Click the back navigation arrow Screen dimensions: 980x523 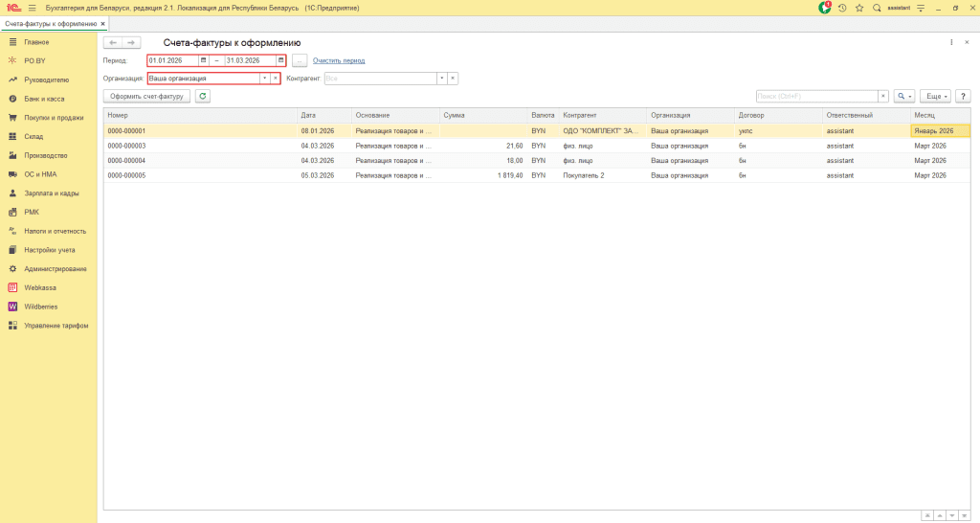113,43
